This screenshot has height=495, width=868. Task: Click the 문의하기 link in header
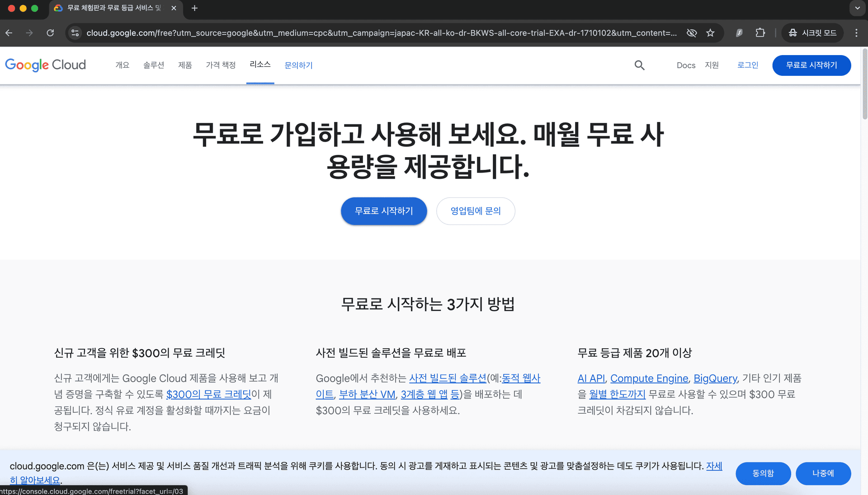tap(298, 65)
